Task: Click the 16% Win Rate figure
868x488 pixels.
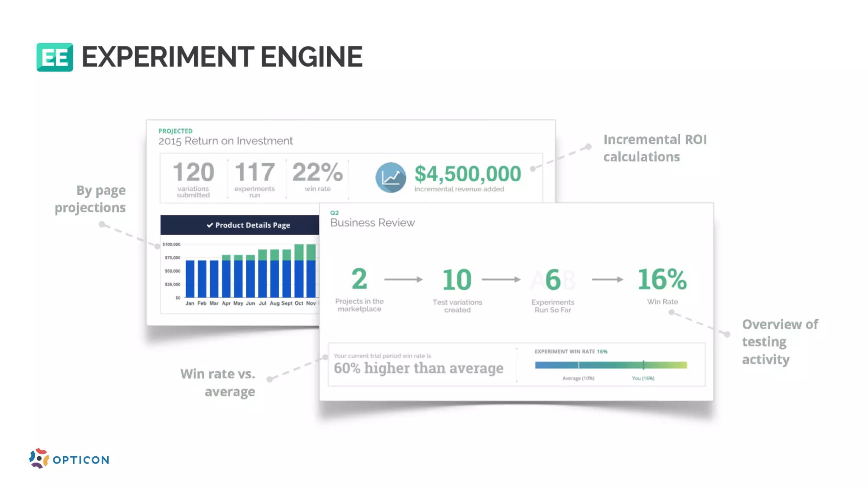Action: click(x=662, y=280)
